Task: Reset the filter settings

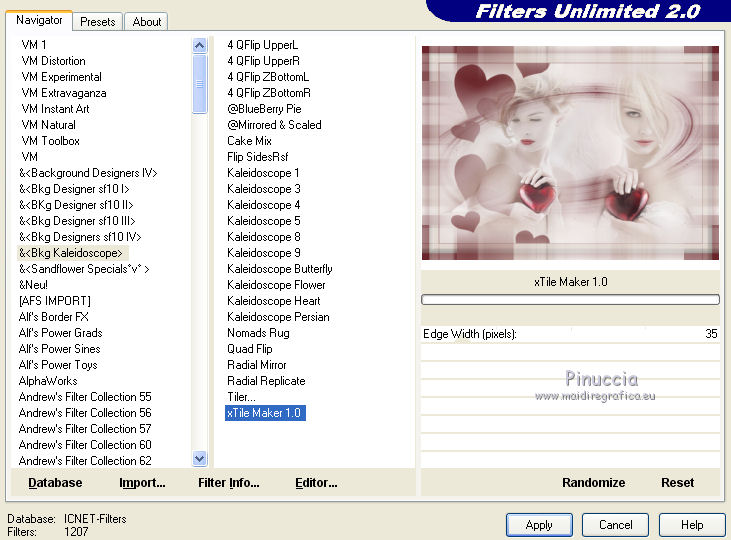Action: 677,483
